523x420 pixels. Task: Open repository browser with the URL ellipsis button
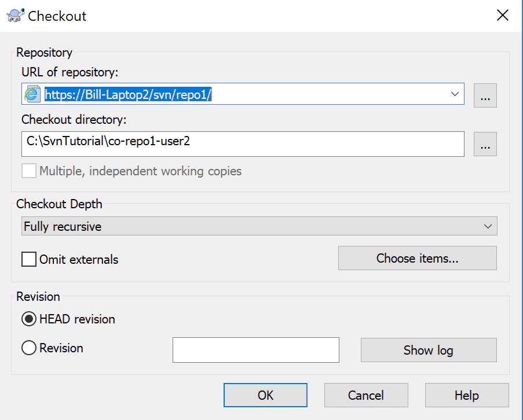point(485,95)
